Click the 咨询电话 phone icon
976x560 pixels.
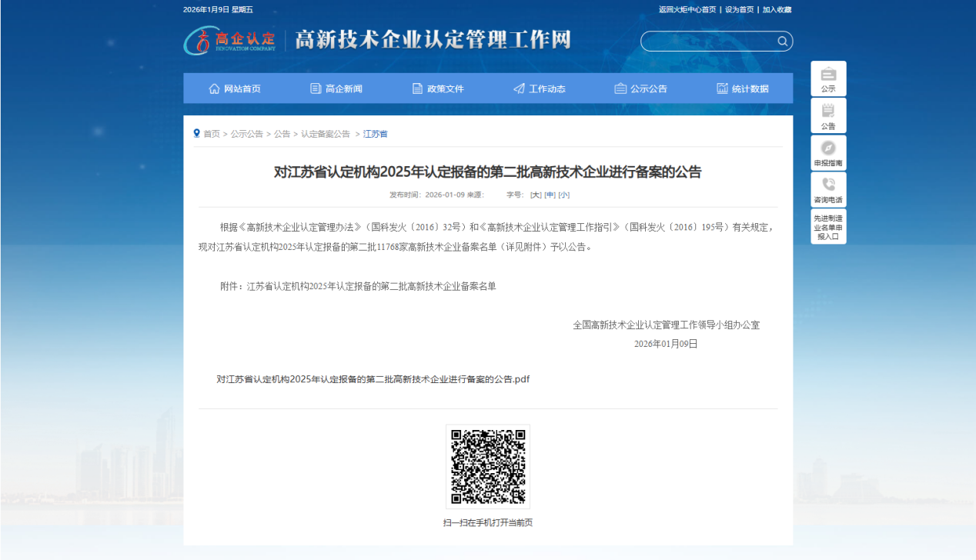(x=827, y=185)
